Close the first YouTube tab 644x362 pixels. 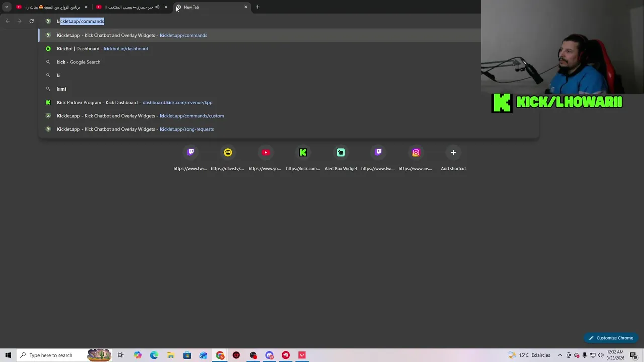pos(86,7)
